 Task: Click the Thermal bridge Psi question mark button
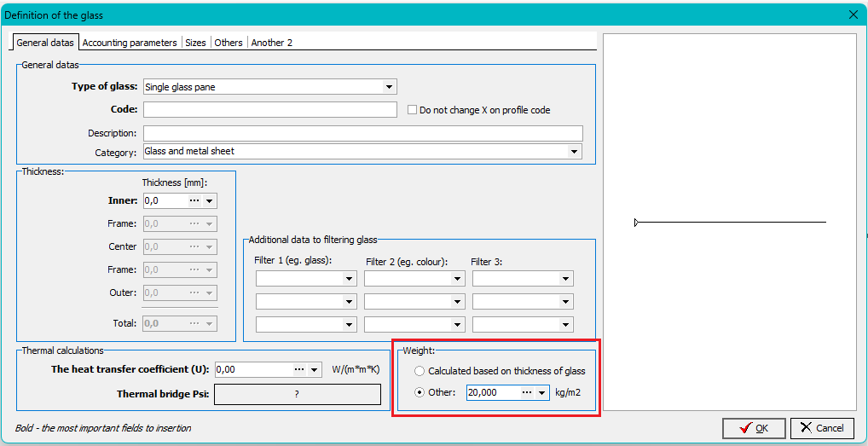coord(297,395)
